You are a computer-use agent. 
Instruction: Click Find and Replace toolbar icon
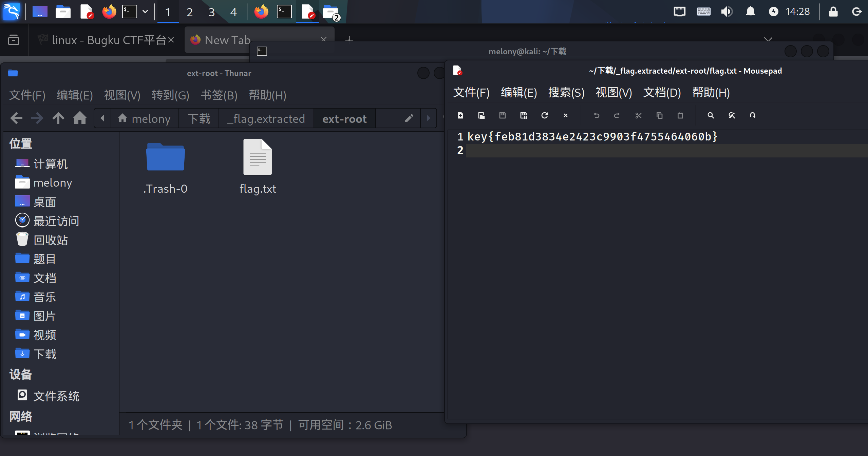[x=732, y=115]
